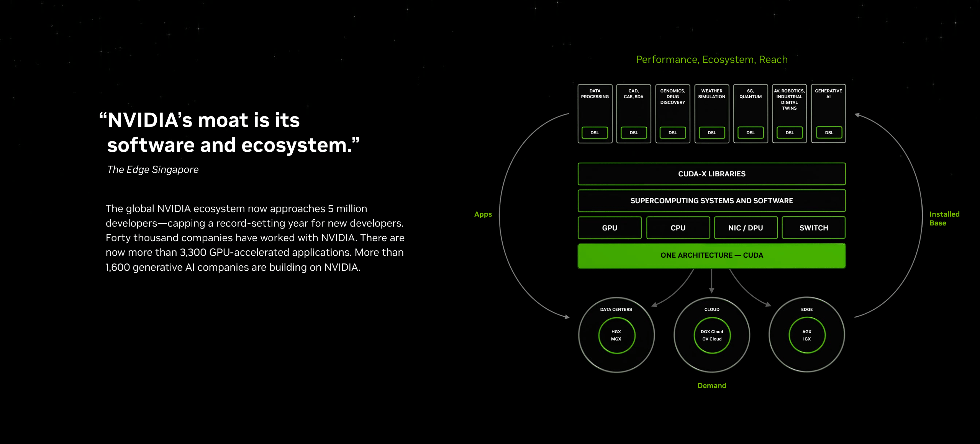Viewport: 980px width, 444px height.
Task: Click the Data Processing application box title
Action: pos(595,94)
